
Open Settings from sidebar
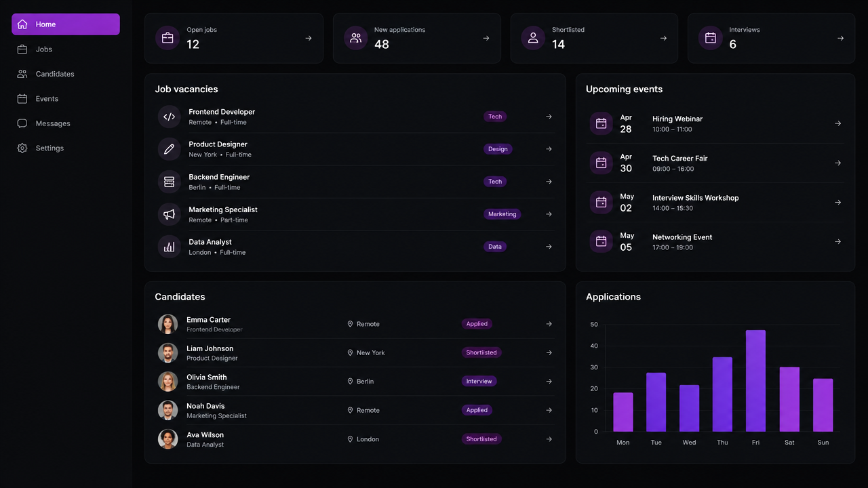tap(66, 148)
